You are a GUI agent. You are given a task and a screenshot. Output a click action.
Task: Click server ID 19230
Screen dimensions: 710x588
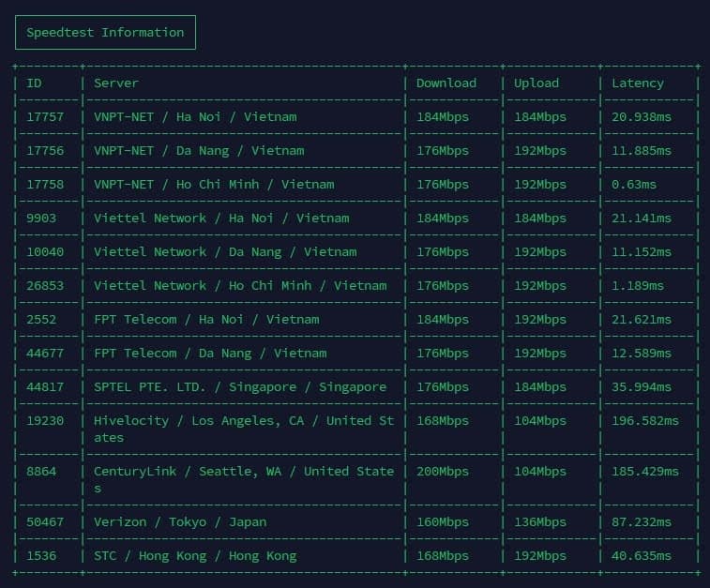tap(45, 421)
